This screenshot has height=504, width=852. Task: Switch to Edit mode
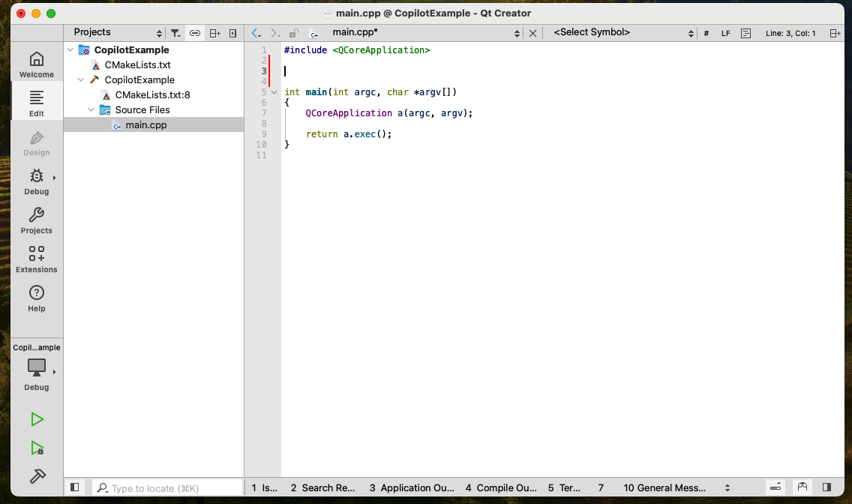pyautogui.click(x=37, y=103)
